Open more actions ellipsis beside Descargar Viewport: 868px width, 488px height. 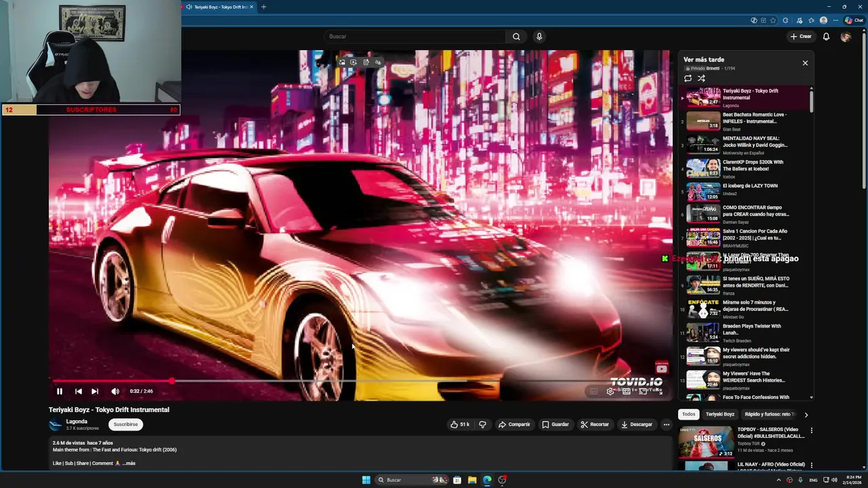coord(666,424)
